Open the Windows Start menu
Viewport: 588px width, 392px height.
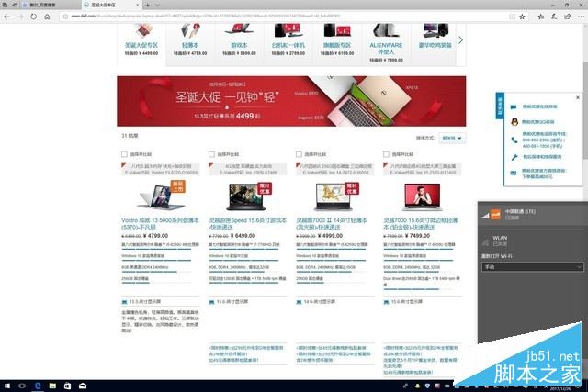click(6, 386)
